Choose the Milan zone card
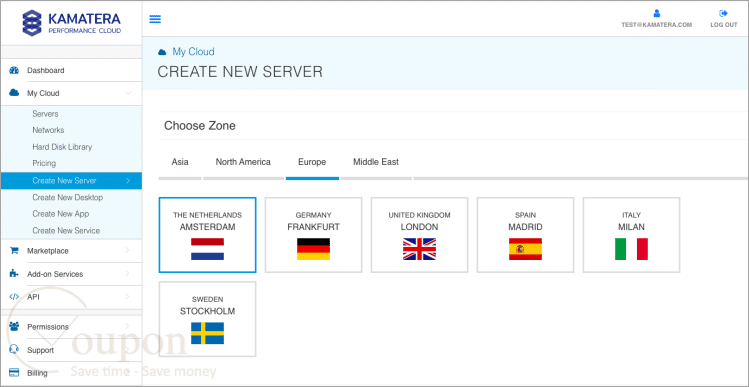 [631, 235]
